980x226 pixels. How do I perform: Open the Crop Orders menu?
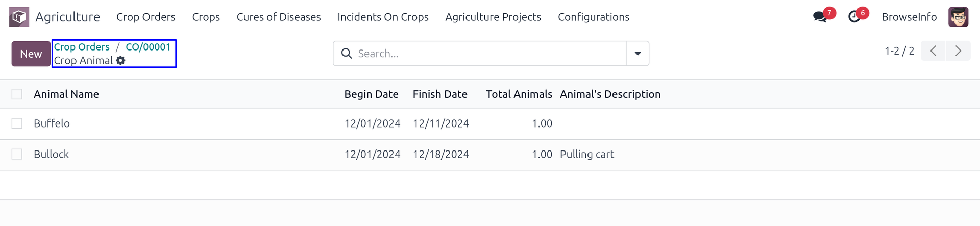point(145,17)
